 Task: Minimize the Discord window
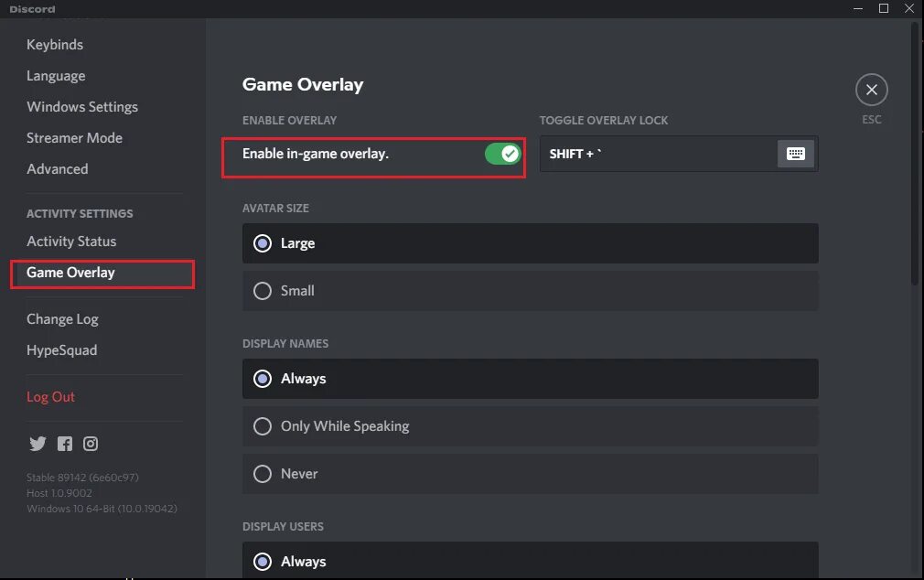tap(858, 8)
